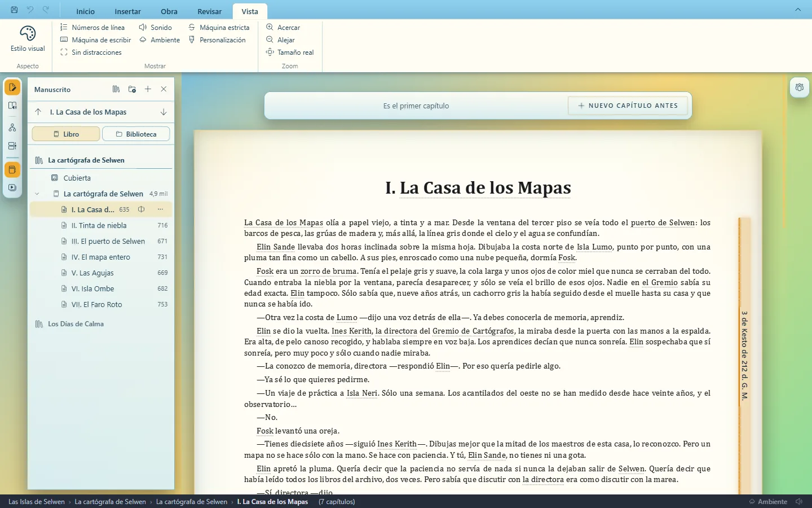Screen dimensions: 812x508
Task: Toggle Números de línea display
Action: click(x=92, y=27)
